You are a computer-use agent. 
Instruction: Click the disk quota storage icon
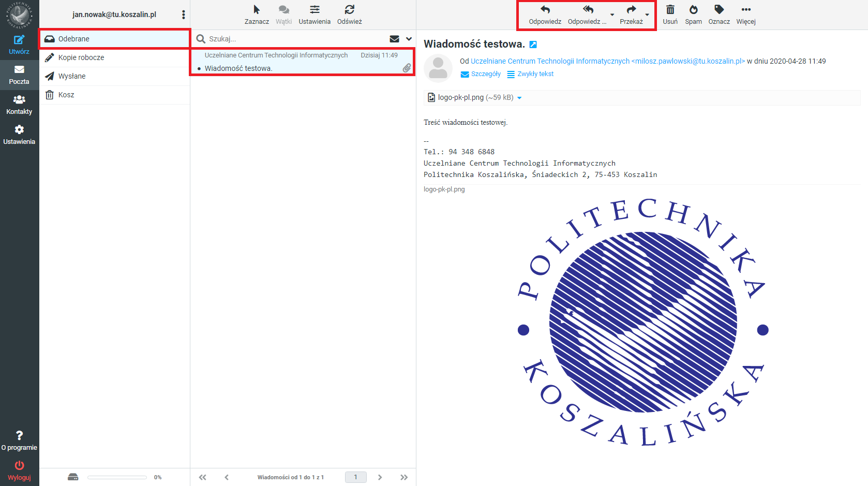click(73, 477)
